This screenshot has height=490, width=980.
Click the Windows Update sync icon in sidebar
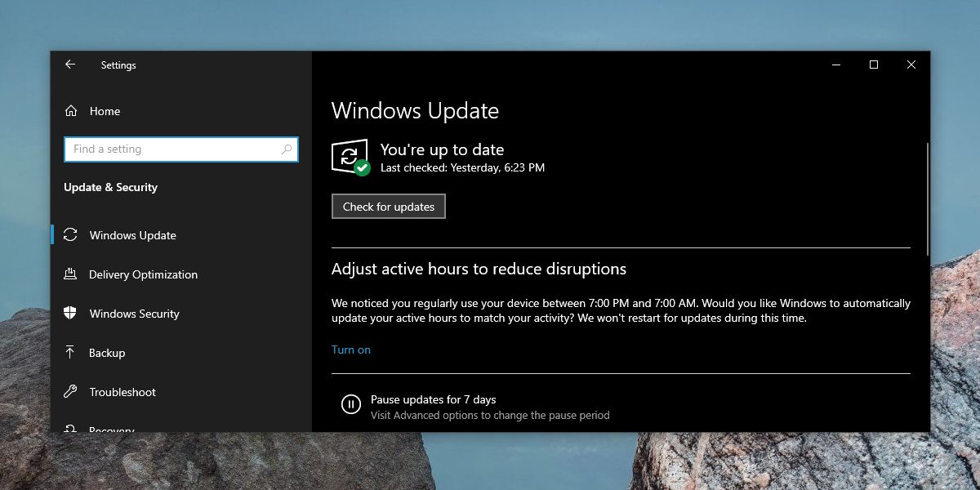[70, 235]
